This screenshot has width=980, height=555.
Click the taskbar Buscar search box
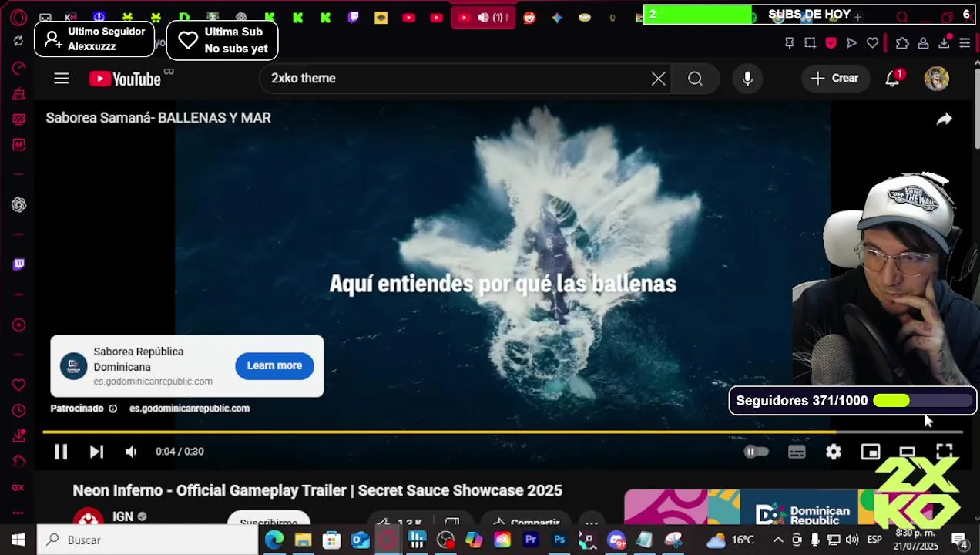pos(147,540)
